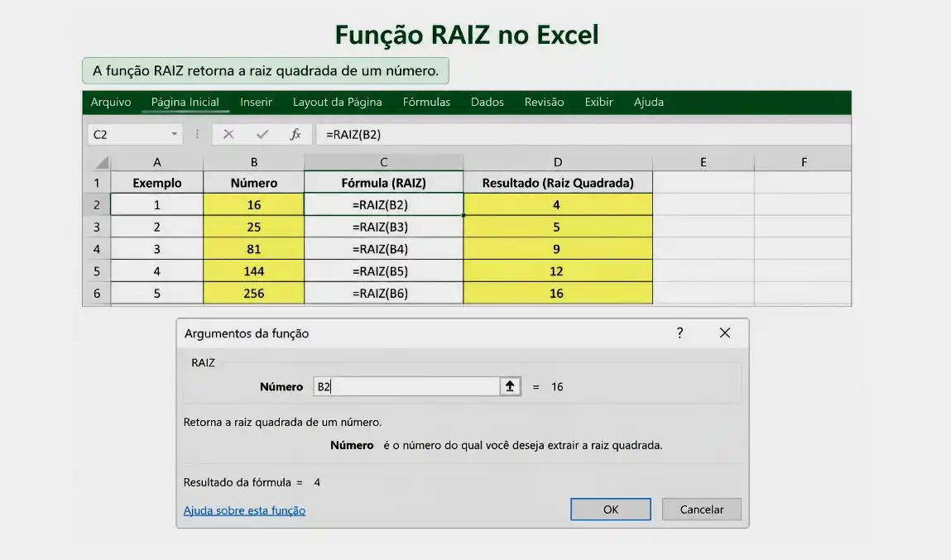Open the Dados tab

point(487,102)
